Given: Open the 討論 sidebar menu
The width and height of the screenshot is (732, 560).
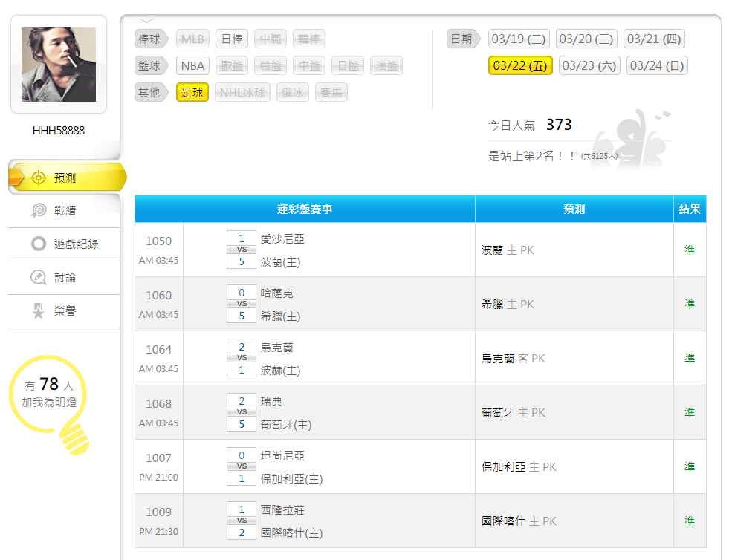Looking at the screenshot, I should click(x=65, y=278).
